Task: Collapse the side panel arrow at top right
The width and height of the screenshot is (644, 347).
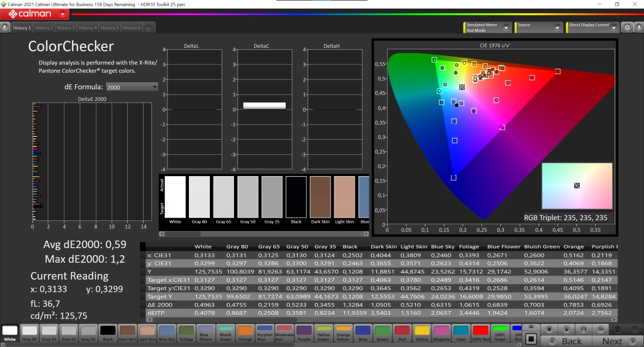Action: [639, 27]
